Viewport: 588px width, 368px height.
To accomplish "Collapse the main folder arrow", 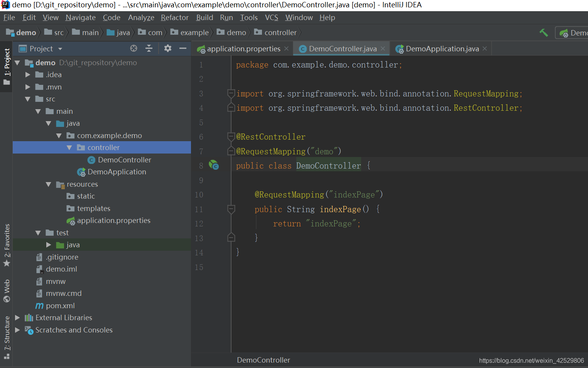I will [x=38, y=111].
